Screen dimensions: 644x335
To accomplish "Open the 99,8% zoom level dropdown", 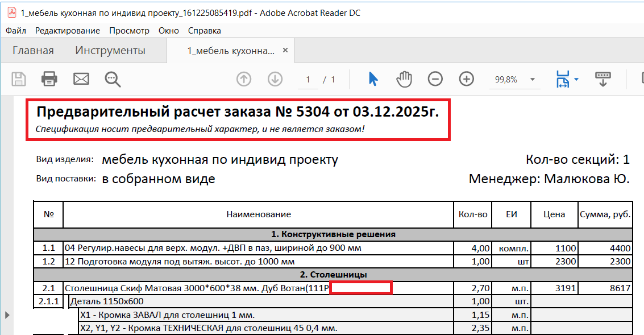I will pos(533,80).
